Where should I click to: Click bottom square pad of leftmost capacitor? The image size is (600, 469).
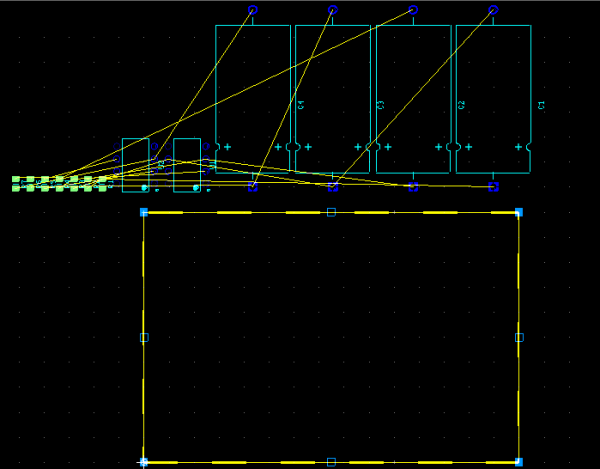(x=253, y=186)
